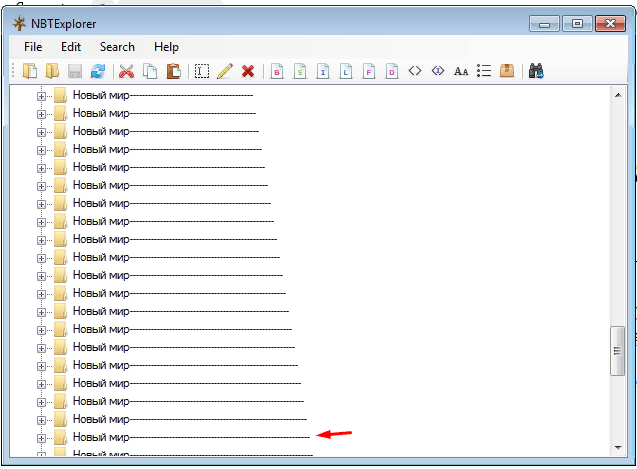Click the Open File toolbar icon
The image size is (637, 469).
pos(30,71)
